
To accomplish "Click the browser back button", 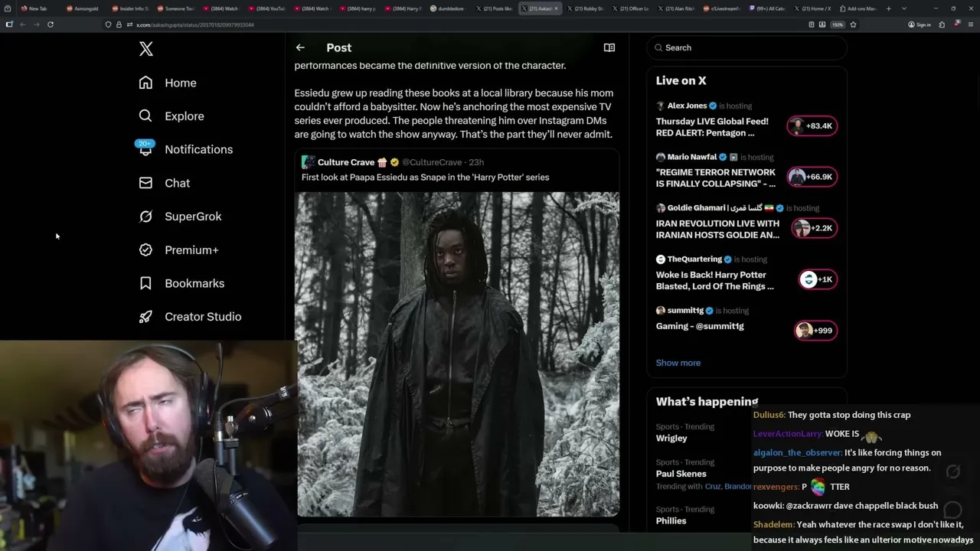I will click(23, 24).
